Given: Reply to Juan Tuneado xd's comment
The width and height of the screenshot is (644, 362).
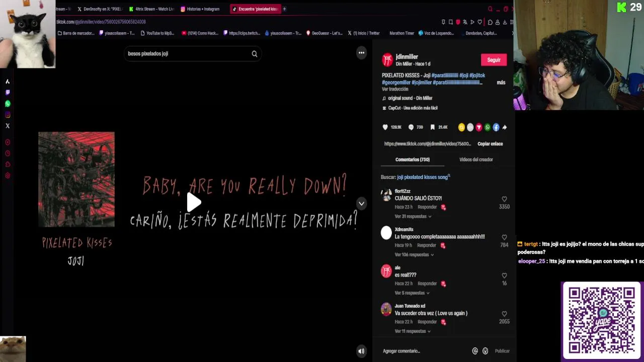Looking at the screenshot, I should [x=427, y=322].
